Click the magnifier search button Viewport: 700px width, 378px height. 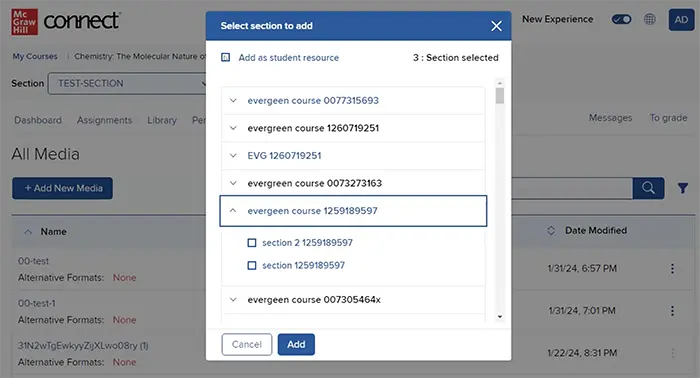pyautogui.click(x=648, y=188)
